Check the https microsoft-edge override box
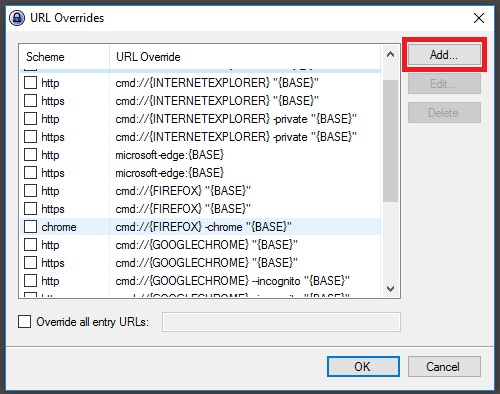 point(30,173)
